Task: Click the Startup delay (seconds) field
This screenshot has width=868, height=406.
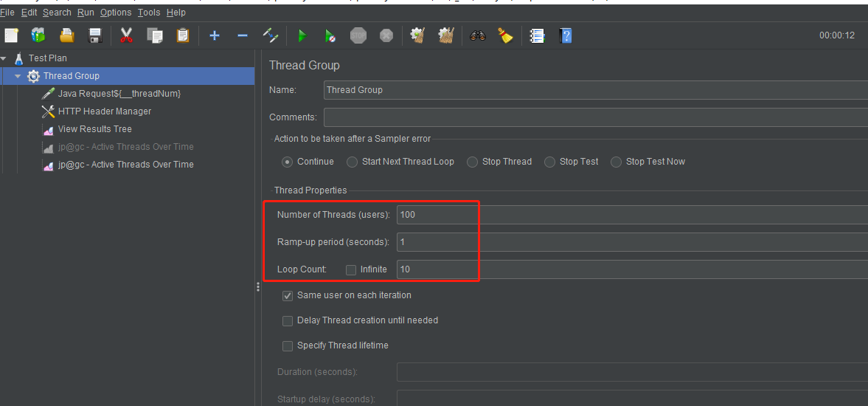Action: click(x=632, y=398)
